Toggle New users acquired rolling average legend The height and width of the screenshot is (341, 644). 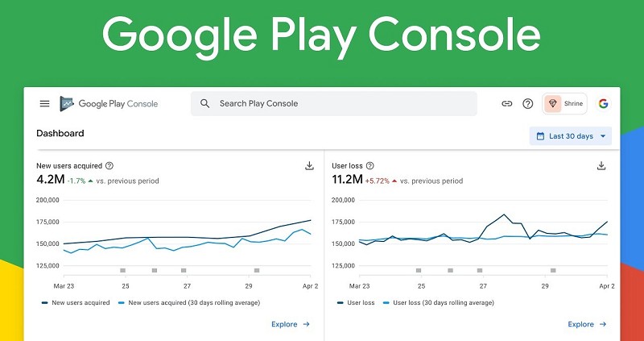179,302
